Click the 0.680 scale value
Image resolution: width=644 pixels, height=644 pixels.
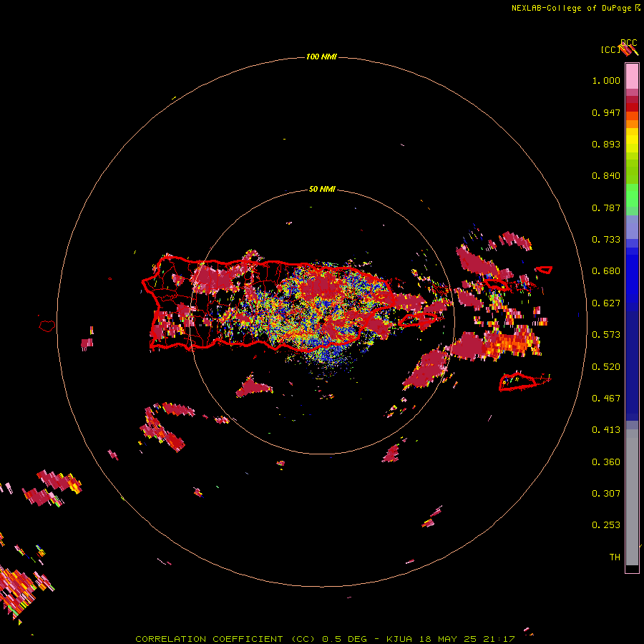pos(606,271)
